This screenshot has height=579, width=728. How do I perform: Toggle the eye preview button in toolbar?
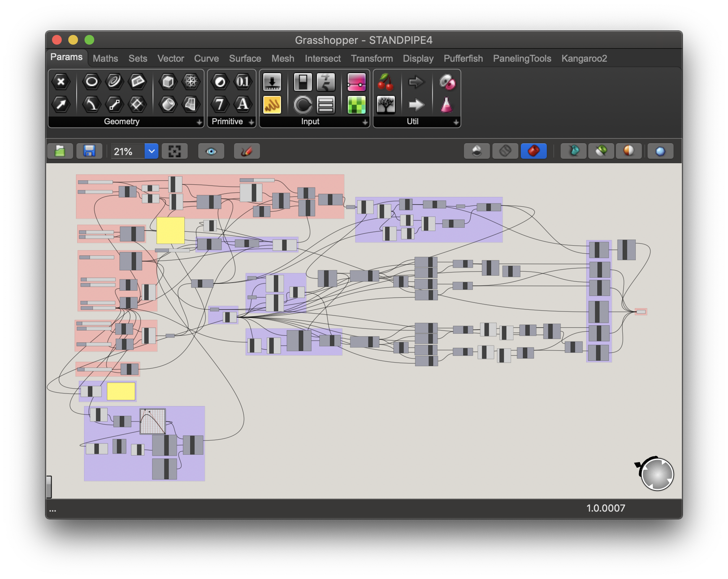pos(211,151)
